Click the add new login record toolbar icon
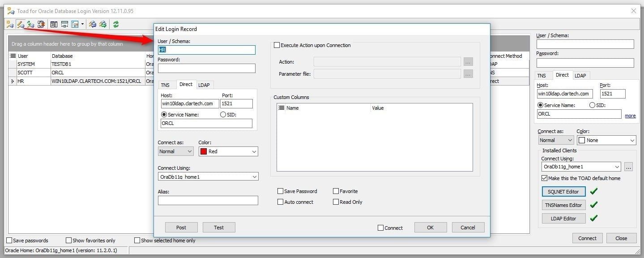 (10, 24)
